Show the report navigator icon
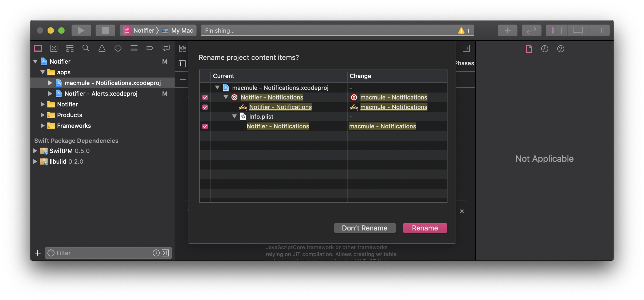This screenshot has width=644, height=300. click(166, 48)
